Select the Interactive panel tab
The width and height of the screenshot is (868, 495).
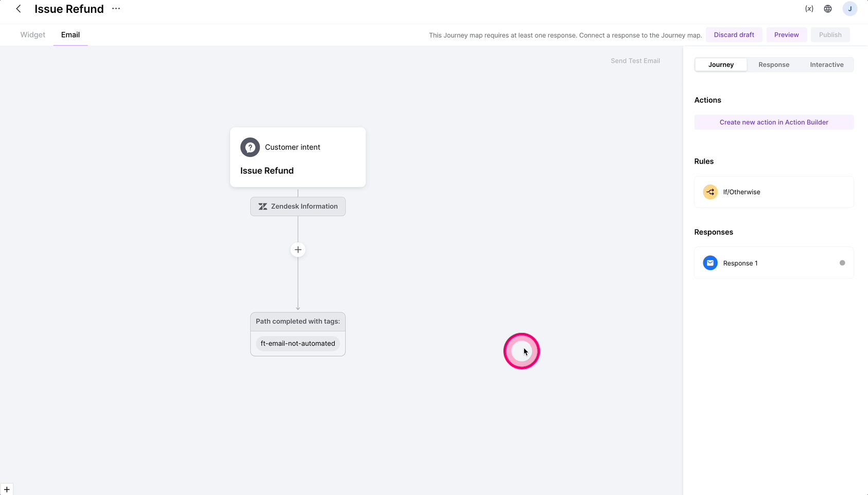[x=827, y=64]
